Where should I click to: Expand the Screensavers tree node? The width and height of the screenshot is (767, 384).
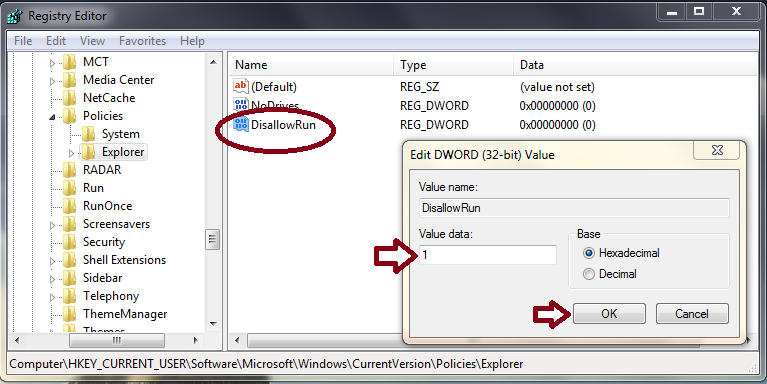[53, 225]
